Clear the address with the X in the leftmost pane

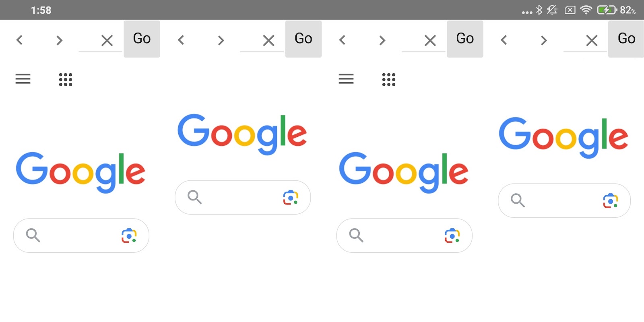107,40
